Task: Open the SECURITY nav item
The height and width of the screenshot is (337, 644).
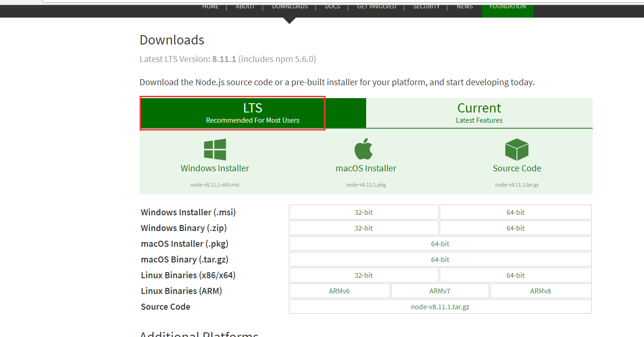Action: (426, 6)
